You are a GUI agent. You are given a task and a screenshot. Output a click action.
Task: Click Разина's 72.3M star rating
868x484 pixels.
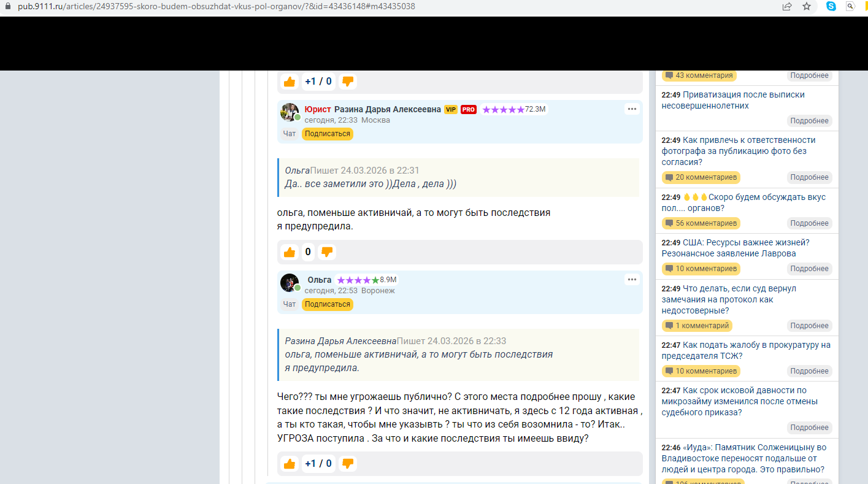[514, 109]
